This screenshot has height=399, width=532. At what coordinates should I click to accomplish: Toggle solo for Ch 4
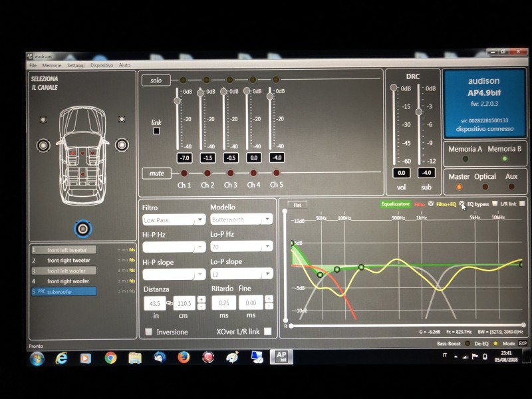[253, 79]
